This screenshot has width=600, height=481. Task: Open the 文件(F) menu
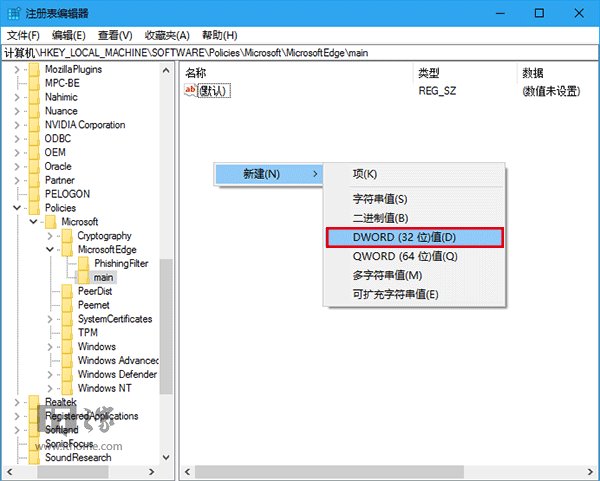coord(23,36)
